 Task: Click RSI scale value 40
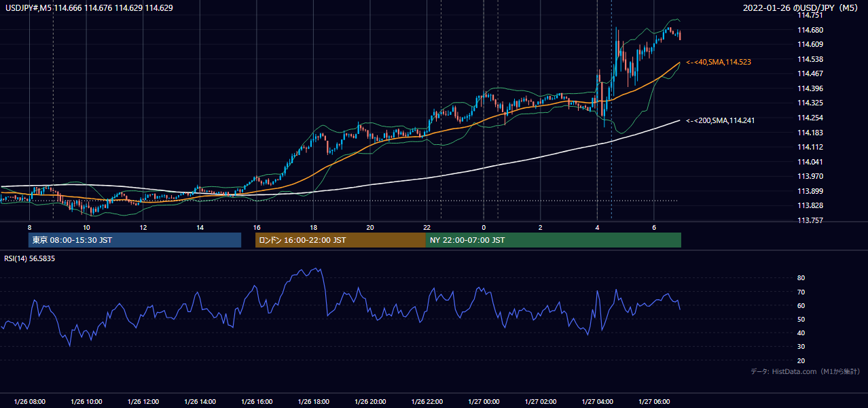pos(801,333)
